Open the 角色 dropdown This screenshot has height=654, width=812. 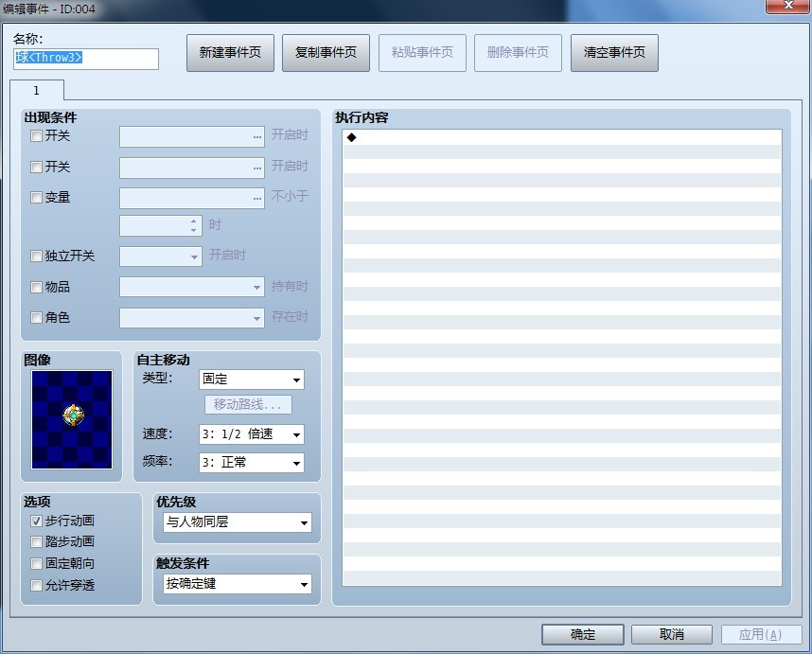pyautogui.click(x=191, y=317)
